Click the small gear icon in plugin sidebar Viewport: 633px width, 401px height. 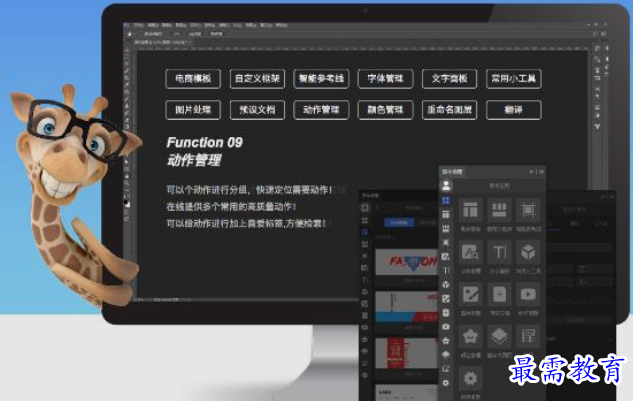click(446, 382)
